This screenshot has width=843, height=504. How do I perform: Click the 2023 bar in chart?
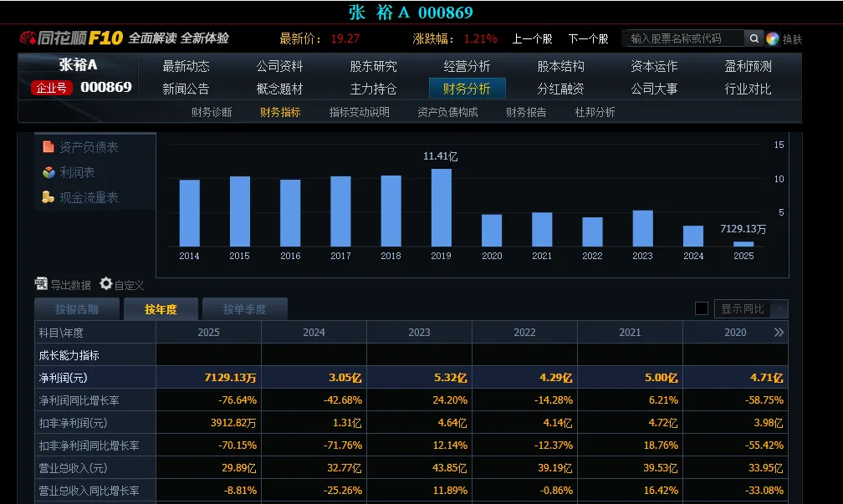pyautogui.click(x=642, y=228)
